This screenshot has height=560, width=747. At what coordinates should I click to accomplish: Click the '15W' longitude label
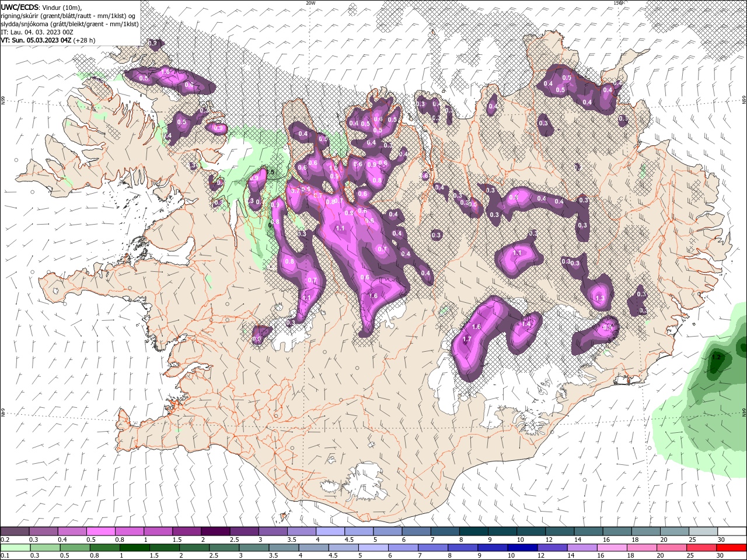[618, 3]
